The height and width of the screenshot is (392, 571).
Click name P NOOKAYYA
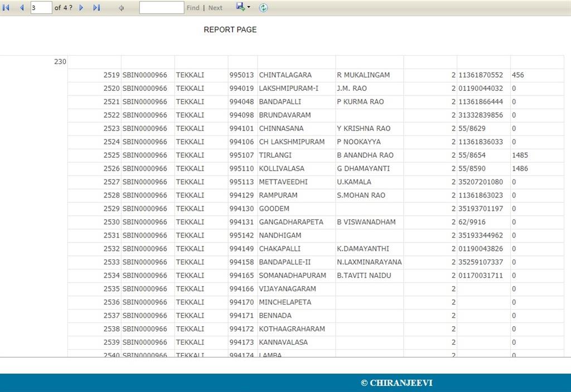tap(359, 142)
